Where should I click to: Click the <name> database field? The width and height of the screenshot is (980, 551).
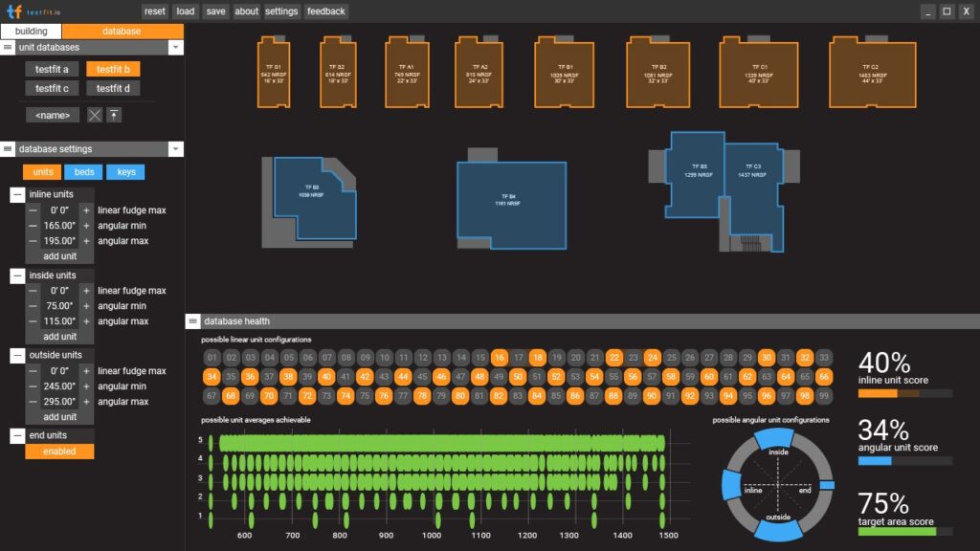point(53,115)
